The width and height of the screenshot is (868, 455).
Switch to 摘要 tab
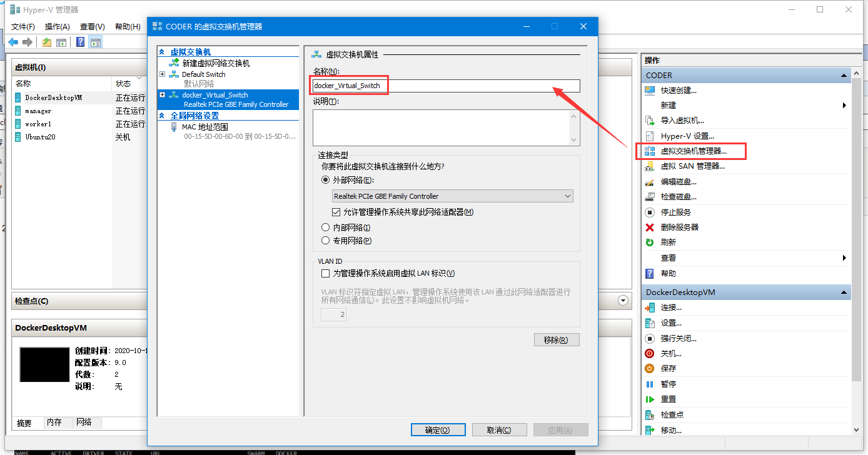(24, 423)
